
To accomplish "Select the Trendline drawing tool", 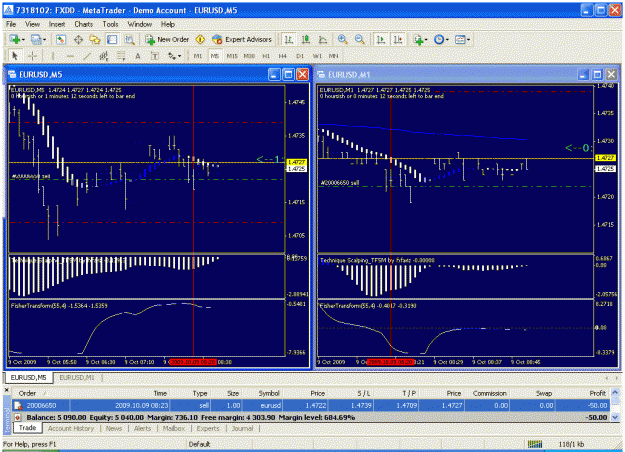I will click(x=86, y=56).
